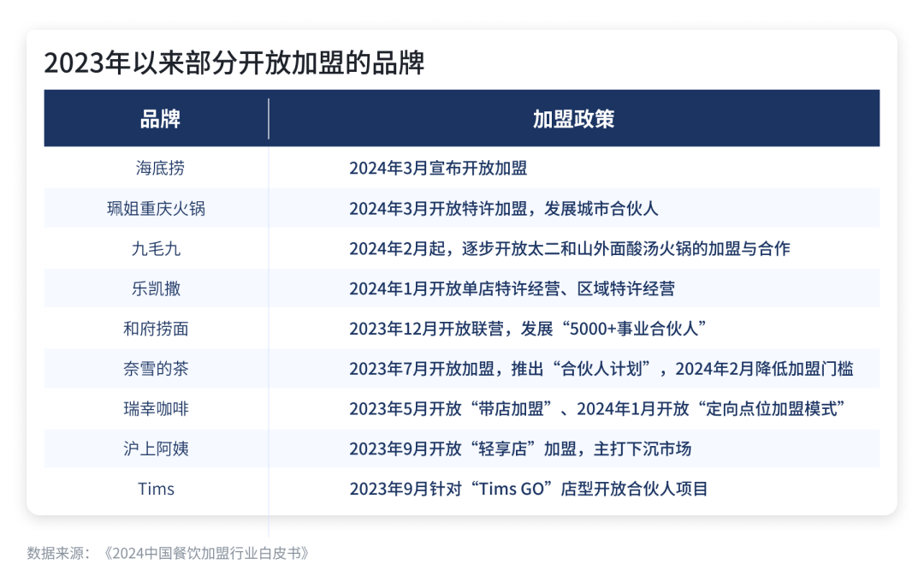Click the policy mentioning 轻享店 加盟
Viewport: 924px width, 582px height.
[520, 448]
